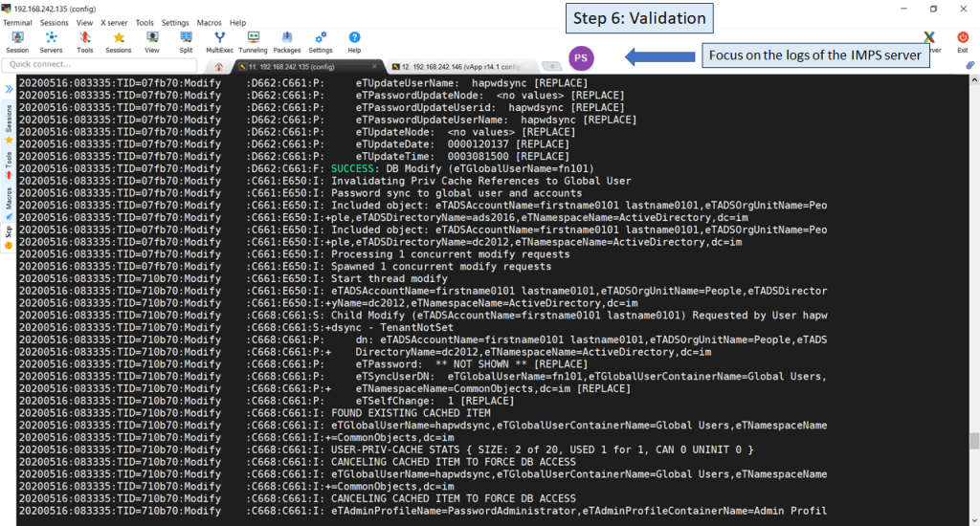This screenshot has height=526, width=980.
Task: Open the Servers tool
Action: pyautogui.click(x=51, y=41)
